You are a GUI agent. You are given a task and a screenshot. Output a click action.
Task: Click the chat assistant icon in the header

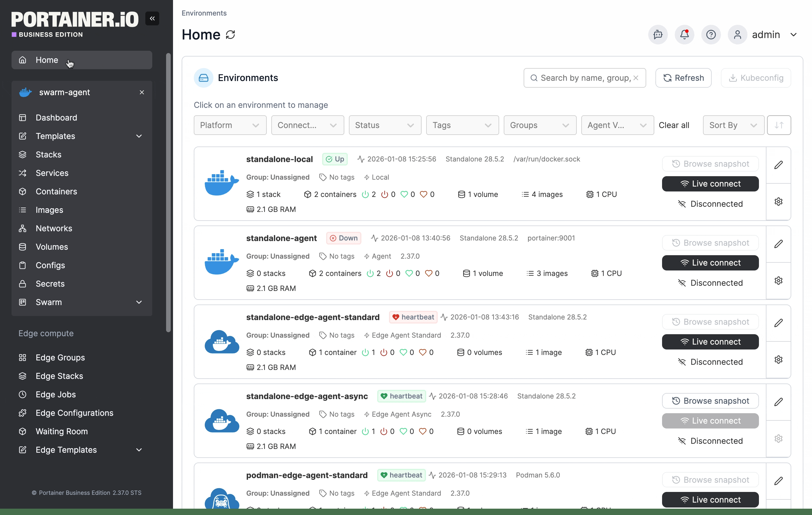click(657, 34)
